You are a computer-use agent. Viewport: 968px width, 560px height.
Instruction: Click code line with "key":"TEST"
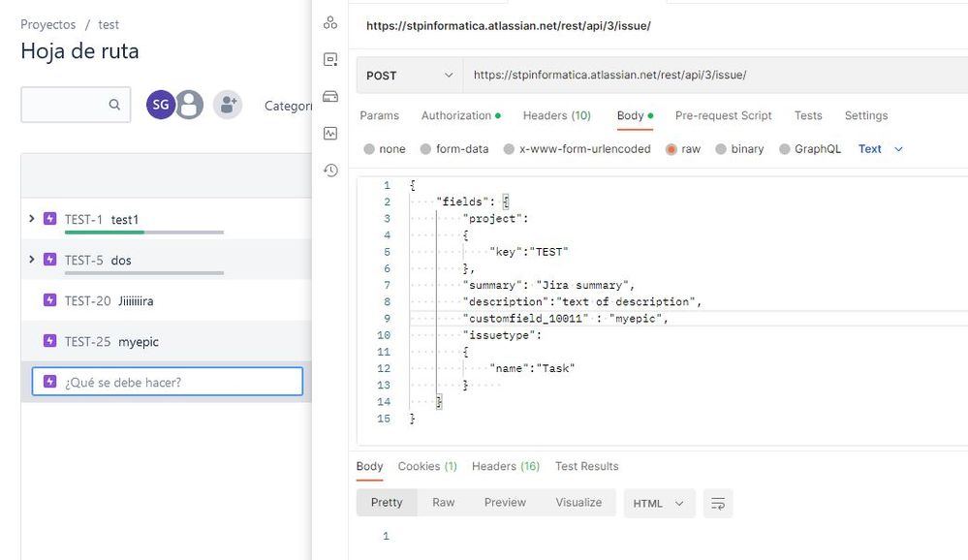click(528, 252)
